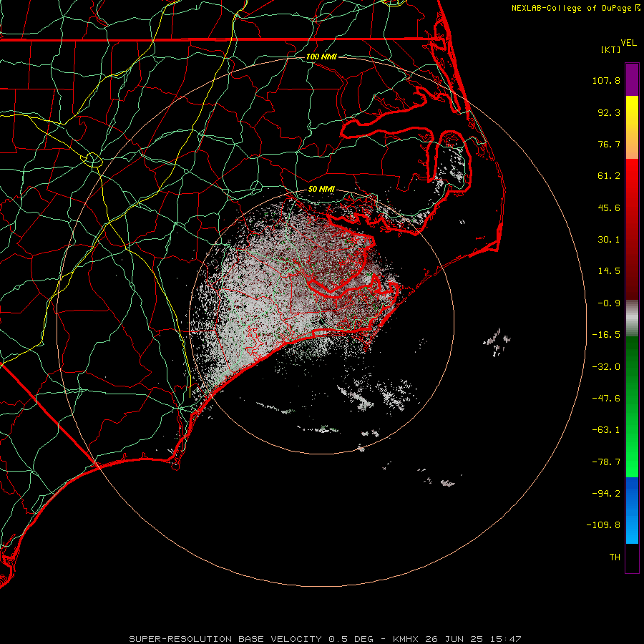Click the 45.6 legend value
Screen dimensions: 644x644
609,208
